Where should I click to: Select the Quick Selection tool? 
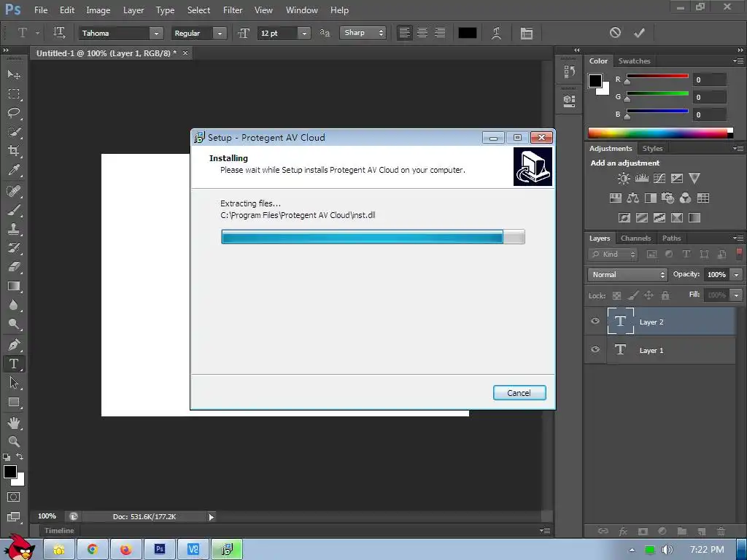click(x=13, y=132)
